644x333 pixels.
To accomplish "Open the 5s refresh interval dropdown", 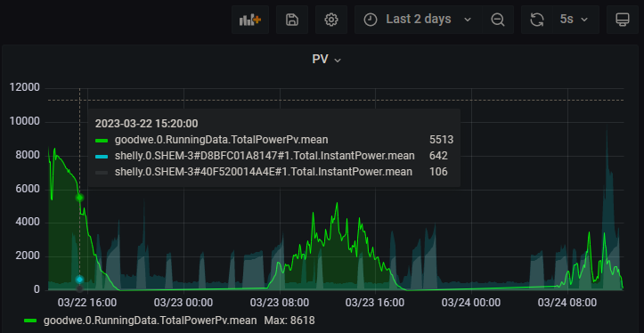I will point(575,20).
